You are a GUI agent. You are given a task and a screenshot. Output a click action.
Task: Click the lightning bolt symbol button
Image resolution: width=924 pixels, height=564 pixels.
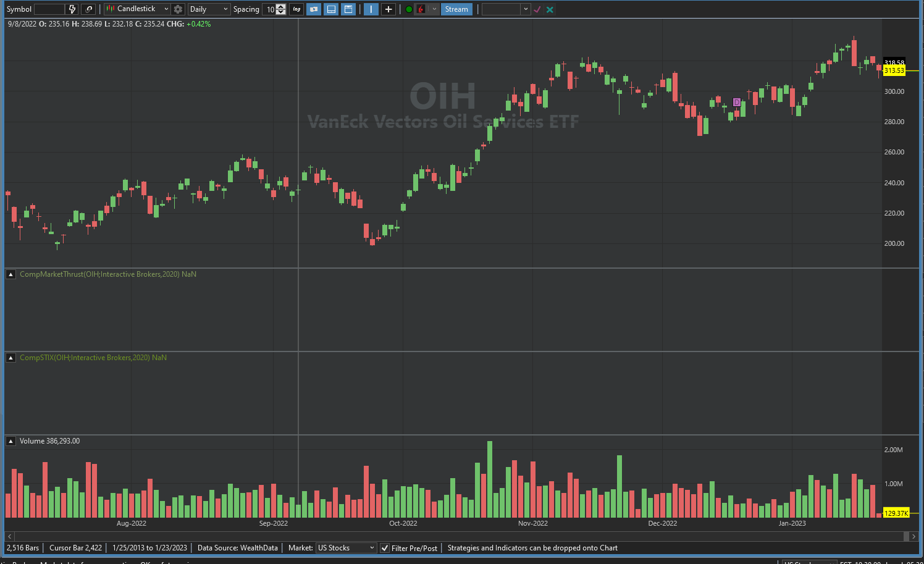pos(72,9)
